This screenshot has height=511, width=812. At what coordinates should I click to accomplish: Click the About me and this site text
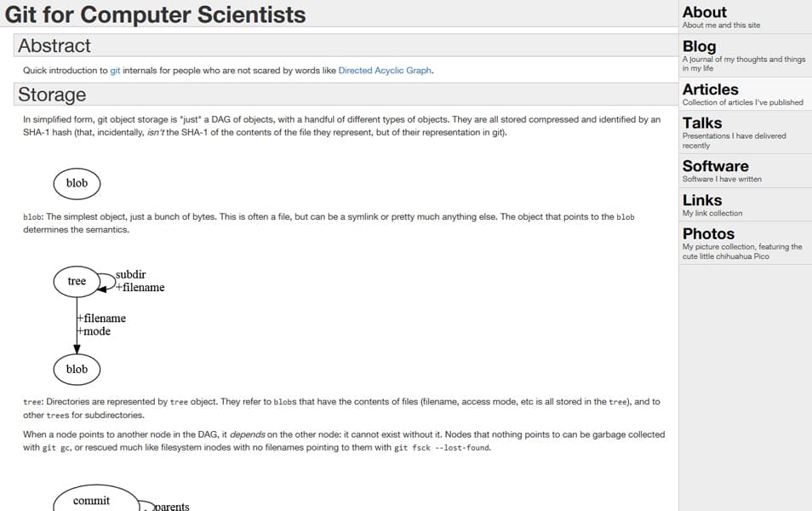715,26
